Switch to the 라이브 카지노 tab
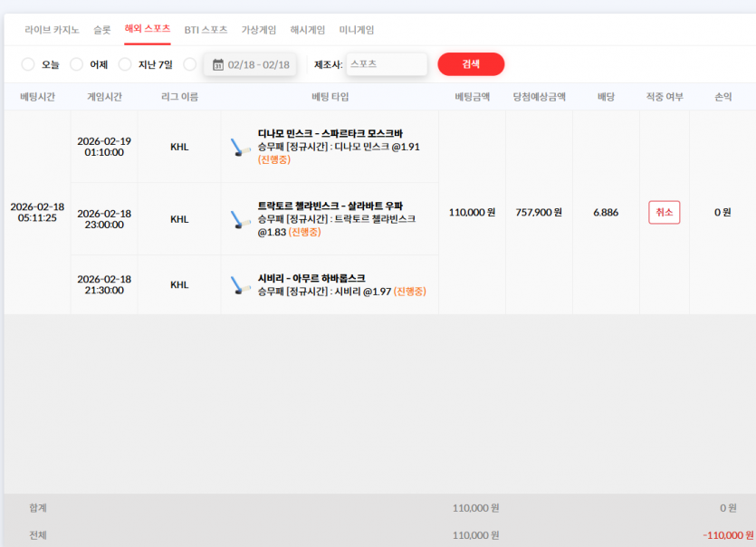Viewport: 756px width, 547px height. pyautogui.click(x=52, y=30)
